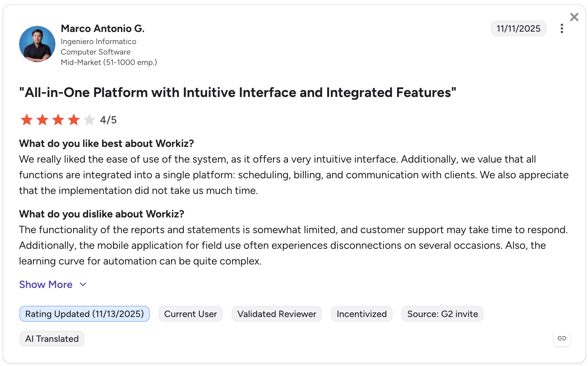The width and height of the screenshot is (588, 366).
Task: Click the Rating Updated (11/13/2025) tag
Action: [85, 314]
